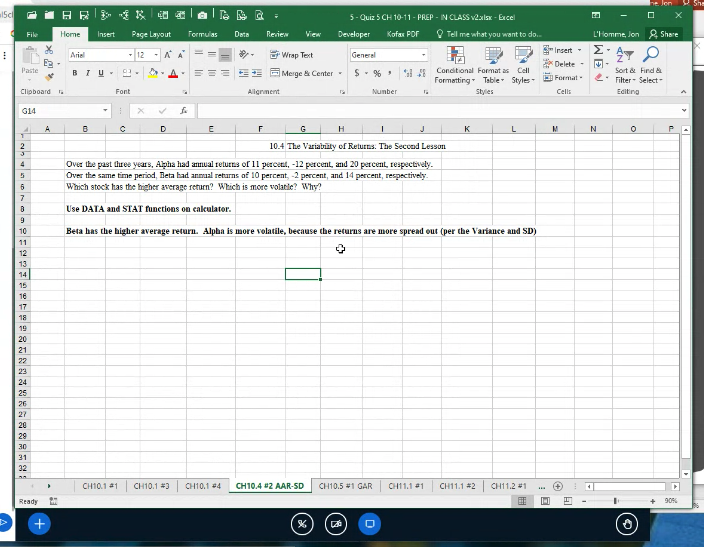
Task: Click Merge & Center
Action: pos(302,73)
